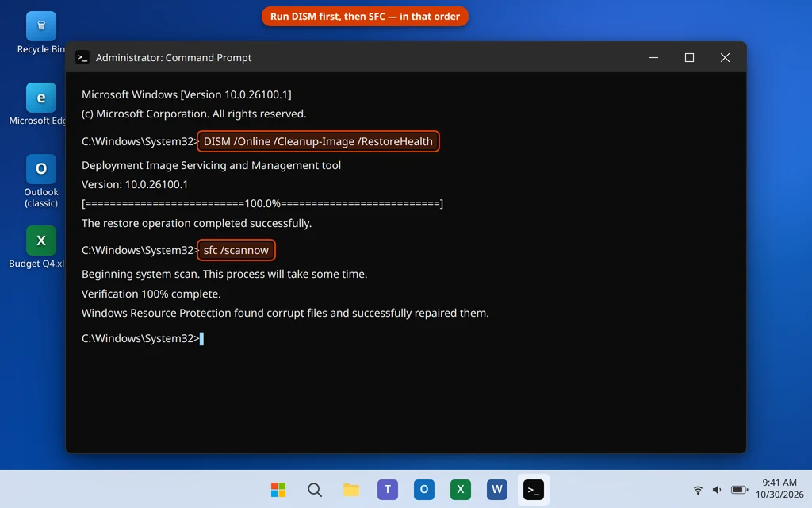Open taskbar Search

314,489
